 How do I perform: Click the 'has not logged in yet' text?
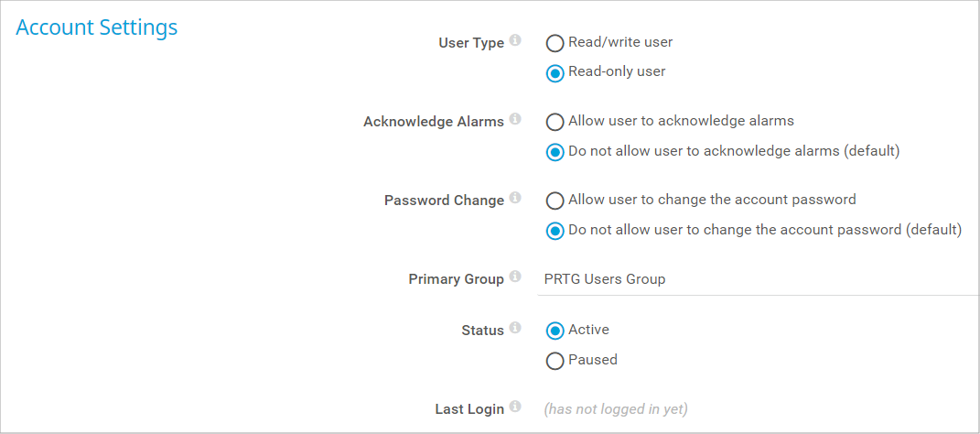point(616,409)
